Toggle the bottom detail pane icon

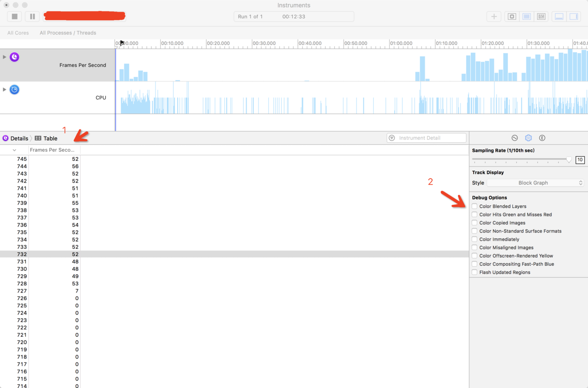559,17
